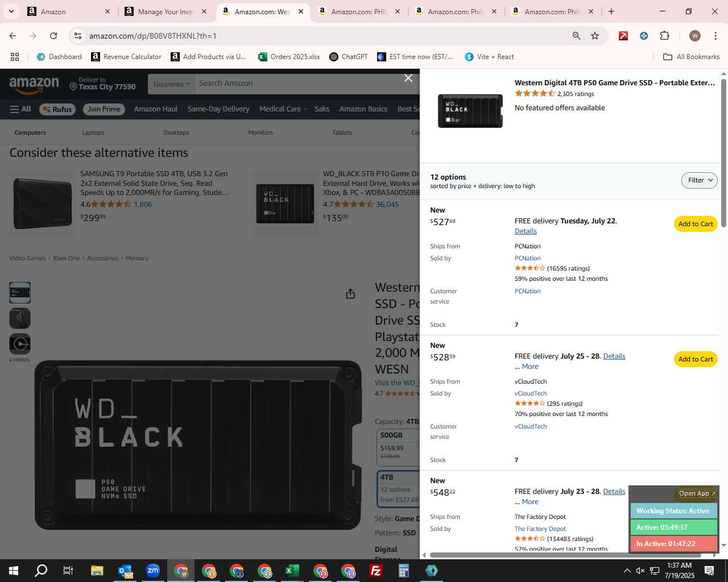Click the browser back arrow
Viewport: 728px width, 582px height.
pyautogui.click(x=13, y=36)
